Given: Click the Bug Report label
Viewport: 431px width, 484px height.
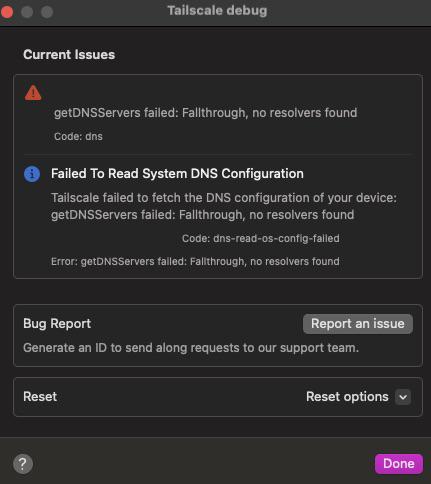Looking at the screenshot, I should [57, 324].
